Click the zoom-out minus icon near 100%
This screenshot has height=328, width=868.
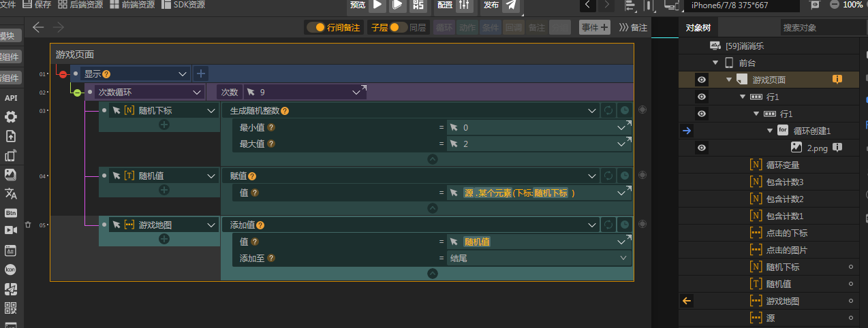pos(835,5)
